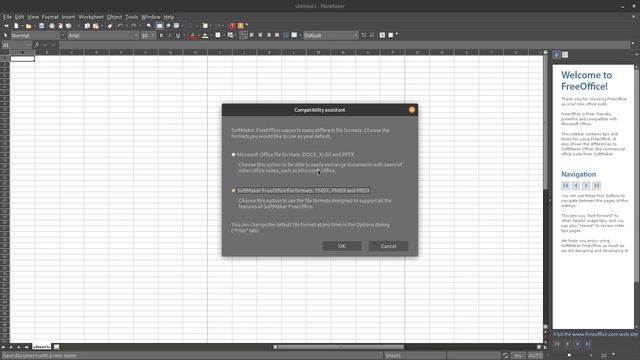Open the Format menu
The image size is (640, 360).
(50, 17)
